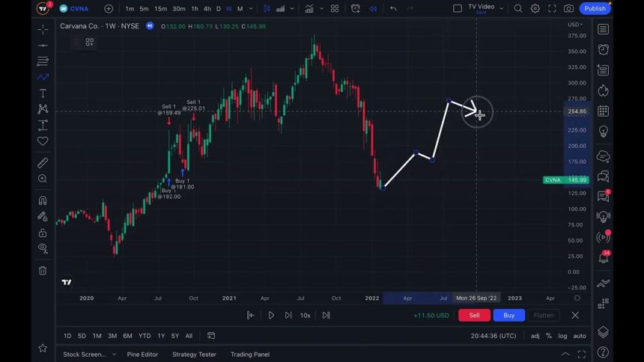Step forward one replay bar
The image size is (644, 362).
[x=288, y=315]
